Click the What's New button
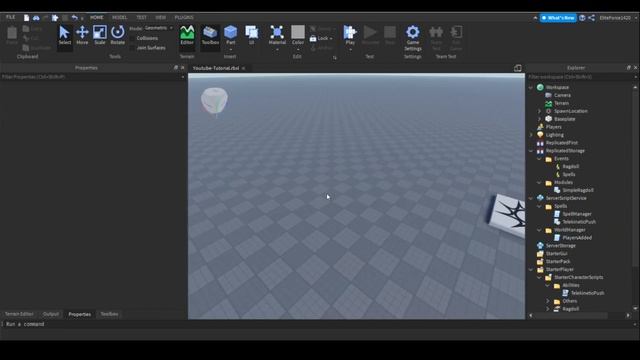Image resolution: width=640 pixels, height=360 pixels. pyautogui.click(x=558, y=18)
